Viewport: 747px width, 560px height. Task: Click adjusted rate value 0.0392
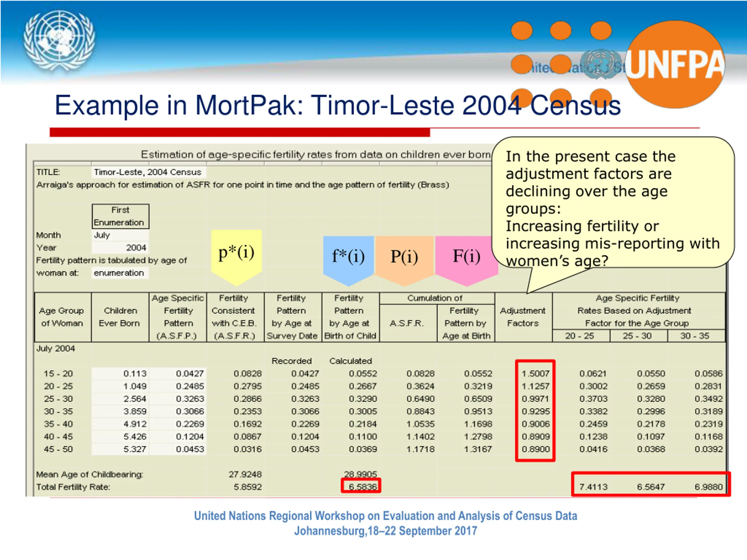click(x=709, y=449)
